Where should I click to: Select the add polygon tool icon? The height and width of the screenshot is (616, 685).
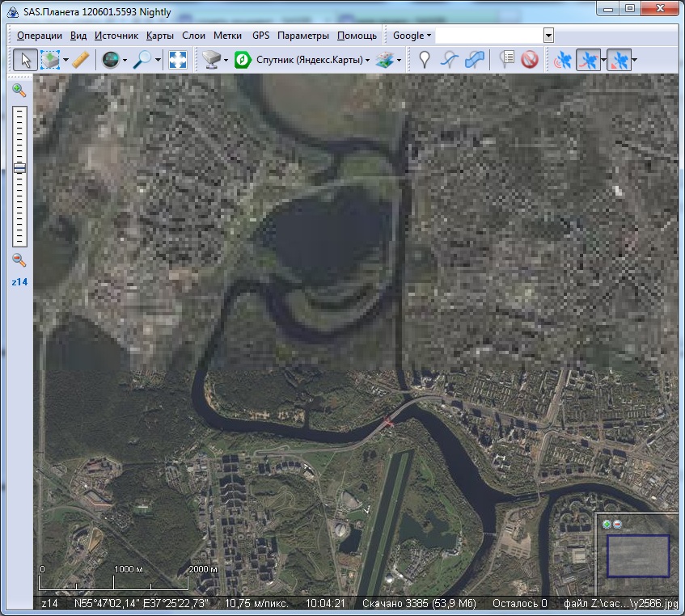coord(476,60)
